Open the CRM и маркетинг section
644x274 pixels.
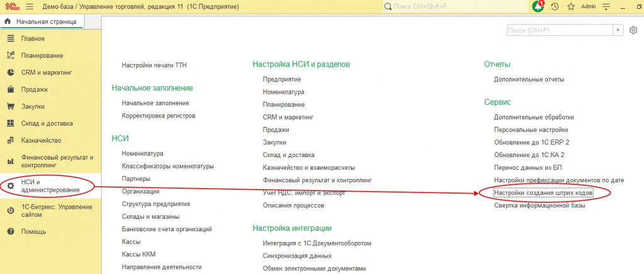47,73
